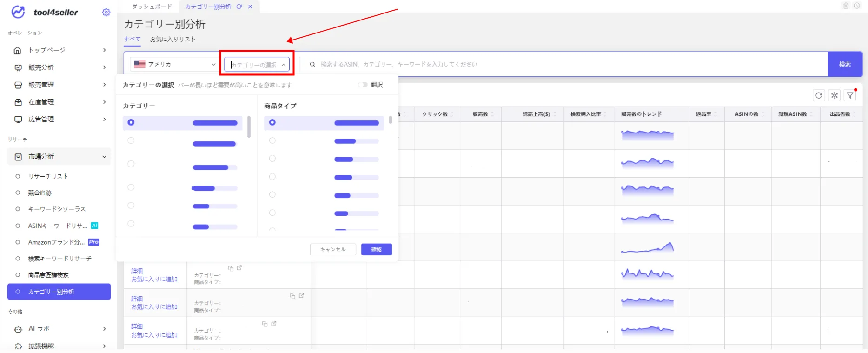Sort by 検索購入比率 column
The width and height of the screenshot is (868, 353).
[605, 114]
